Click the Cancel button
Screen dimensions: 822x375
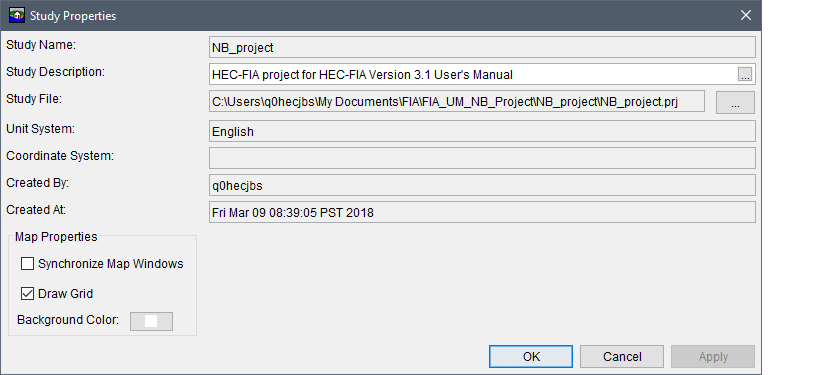click(x=622, y=357)
